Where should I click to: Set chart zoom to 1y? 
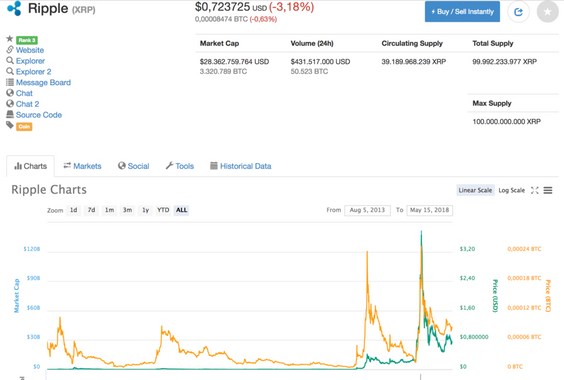(145, 210)
